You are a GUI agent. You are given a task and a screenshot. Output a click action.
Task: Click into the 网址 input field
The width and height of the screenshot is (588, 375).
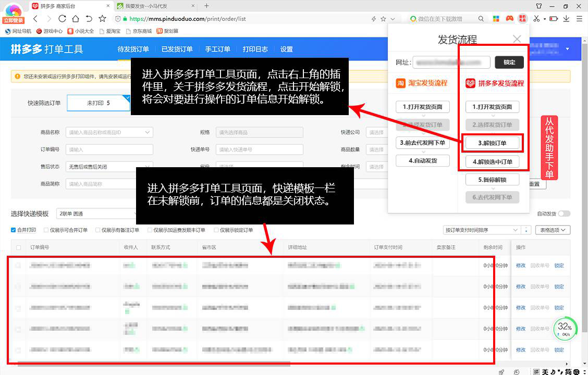[x=451, y=62]
